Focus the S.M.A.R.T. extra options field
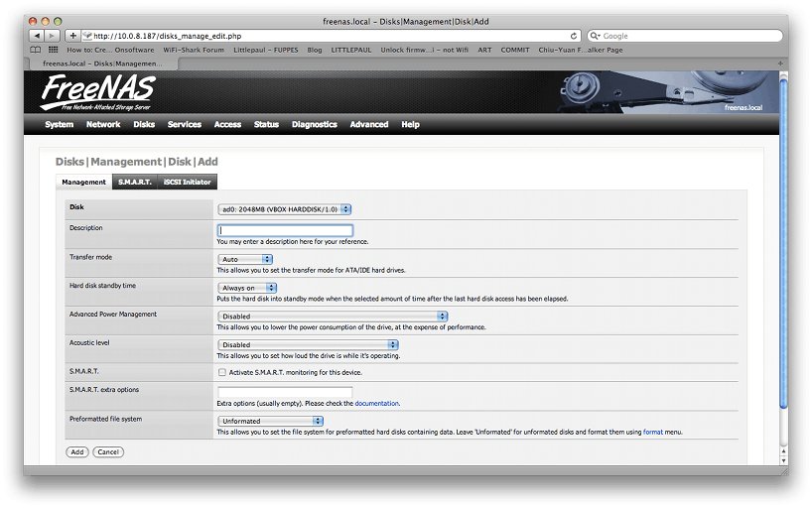This screenshot has width=812, height=508. click(285, 392)
